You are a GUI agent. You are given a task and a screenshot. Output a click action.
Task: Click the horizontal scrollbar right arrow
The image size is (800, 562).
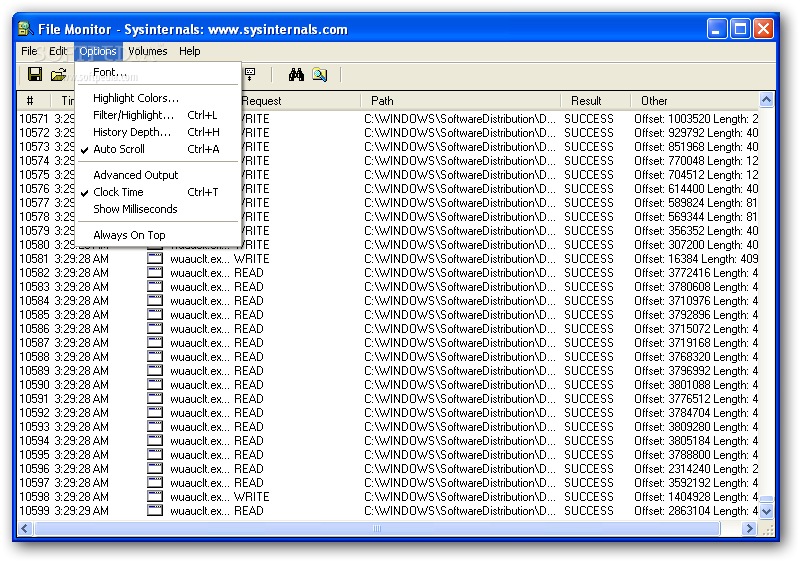point(749,529)
